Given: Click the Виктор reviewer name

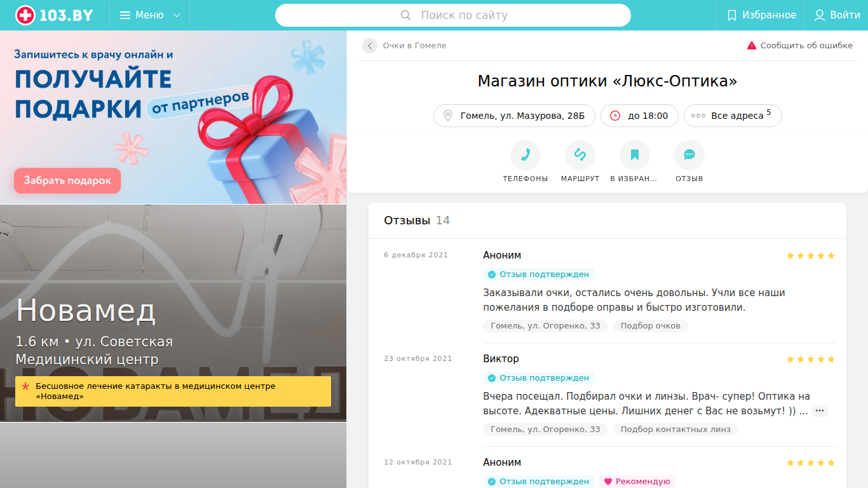Looking at the screenshot, I should pyautogui.click(x=501, y=359).
